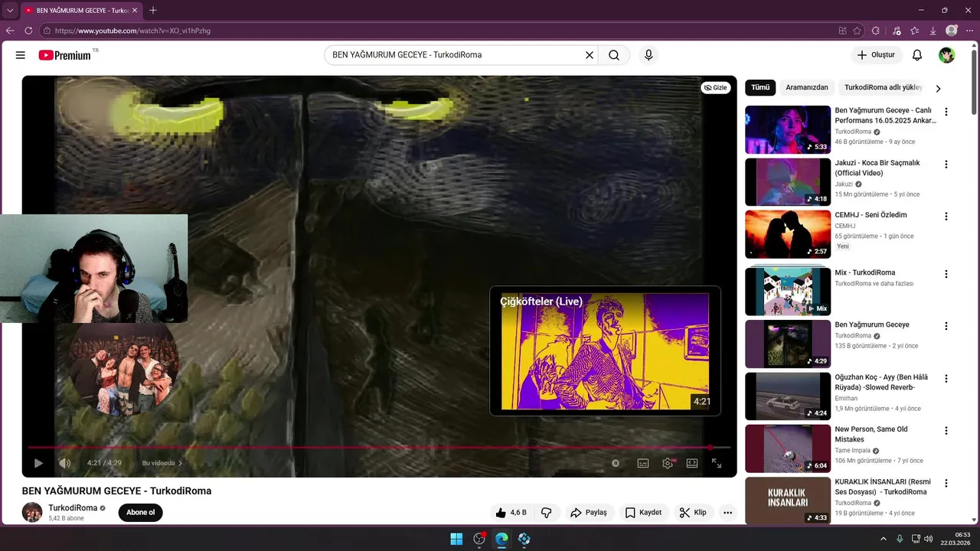
Task: Open the tab list dropdown arrow
Action: [x=10, y=10]
